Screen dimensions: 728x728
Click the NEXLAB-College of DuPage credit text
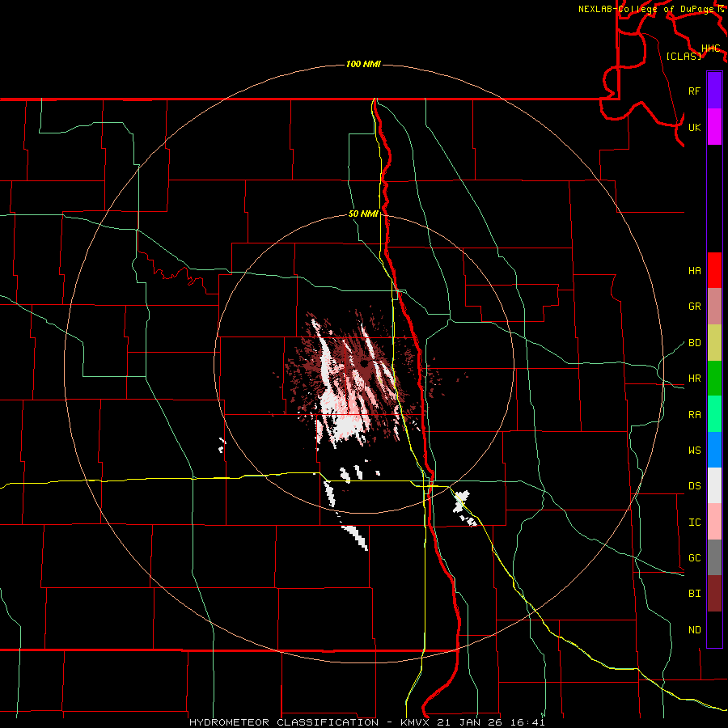coord(647,9)
